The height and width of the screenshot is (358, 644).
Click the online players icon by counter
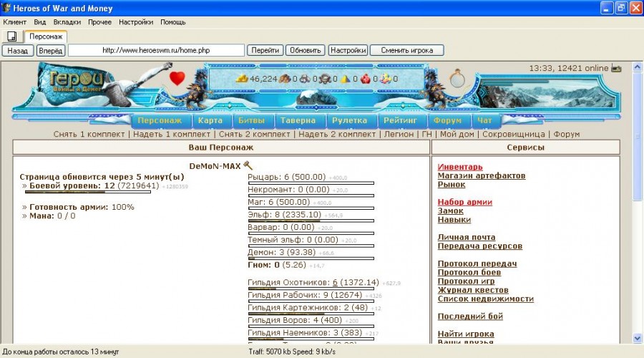pos(616,68)
